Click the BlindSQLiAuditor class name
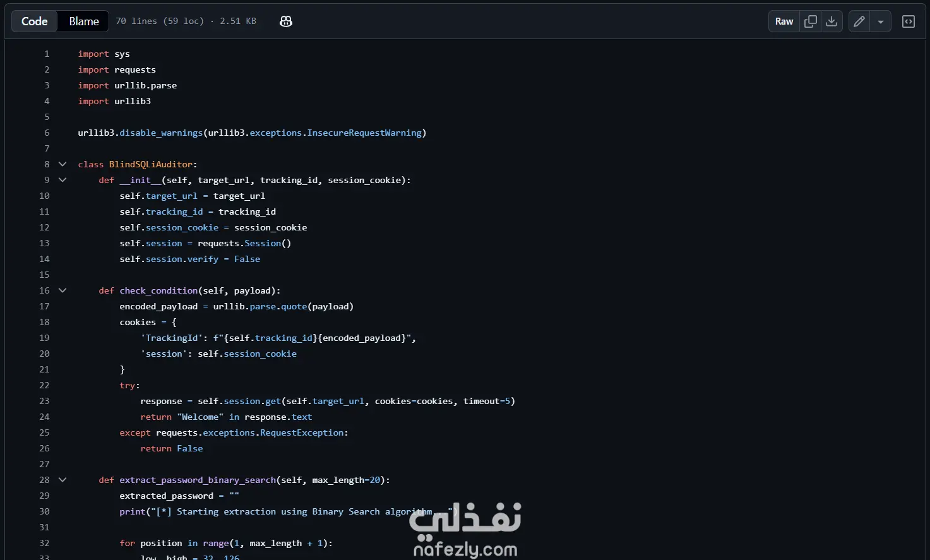 tap(150, 164)
